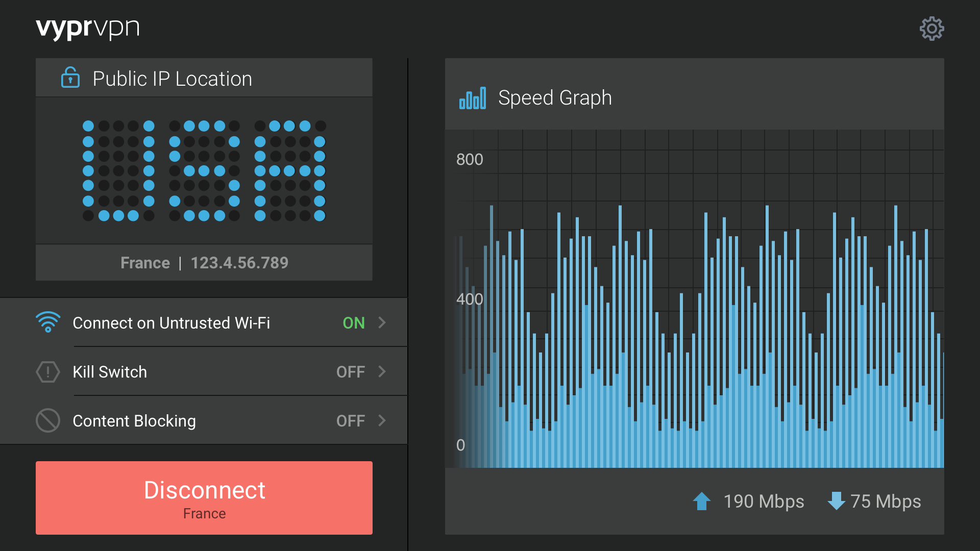980x551 pixels.
Task: Toggle Content Blocking OFF status
Action: point(350,421)
